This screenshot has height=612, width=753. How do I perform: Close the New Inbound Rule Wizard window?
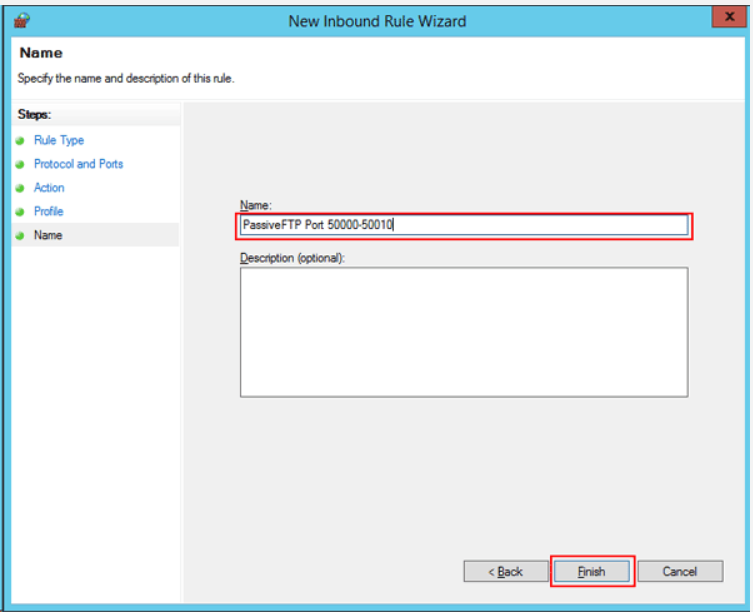click(729, 17)
